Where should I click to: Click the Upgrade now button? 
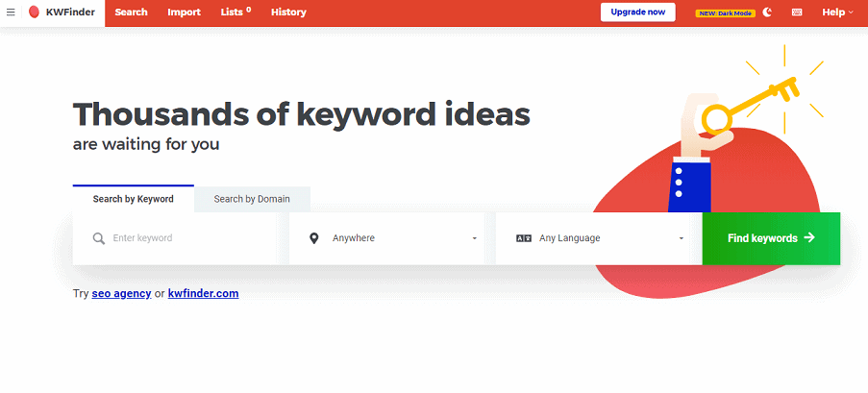click(637, 12)
